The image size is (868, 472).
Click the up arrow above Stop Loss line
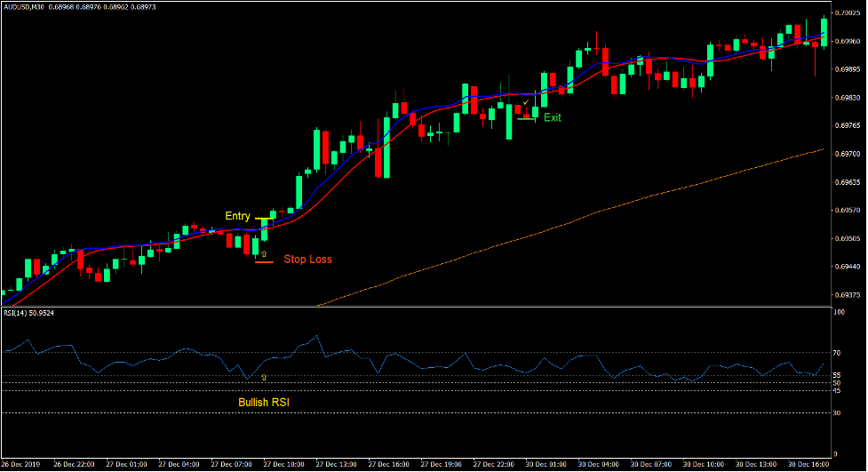tap(264, 254)
